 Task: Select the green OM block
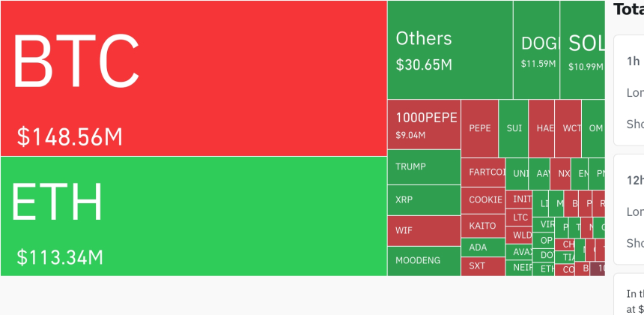595,128
